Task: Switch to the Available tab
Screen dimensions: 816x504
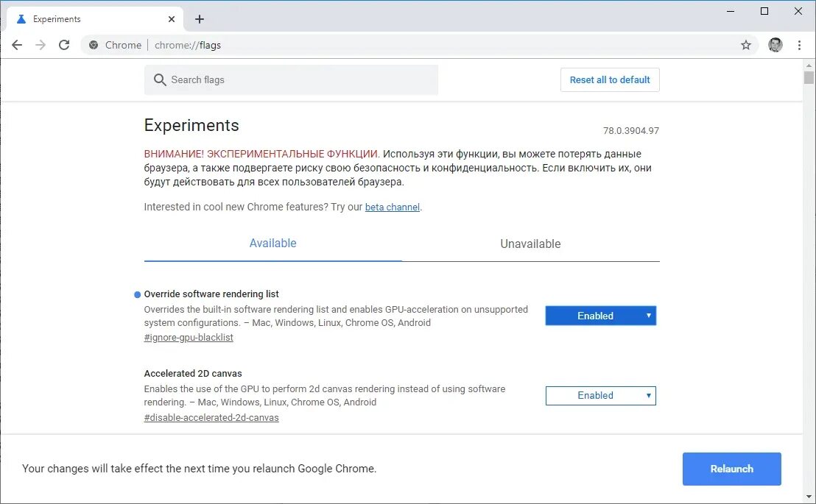Action: point(272,244)
